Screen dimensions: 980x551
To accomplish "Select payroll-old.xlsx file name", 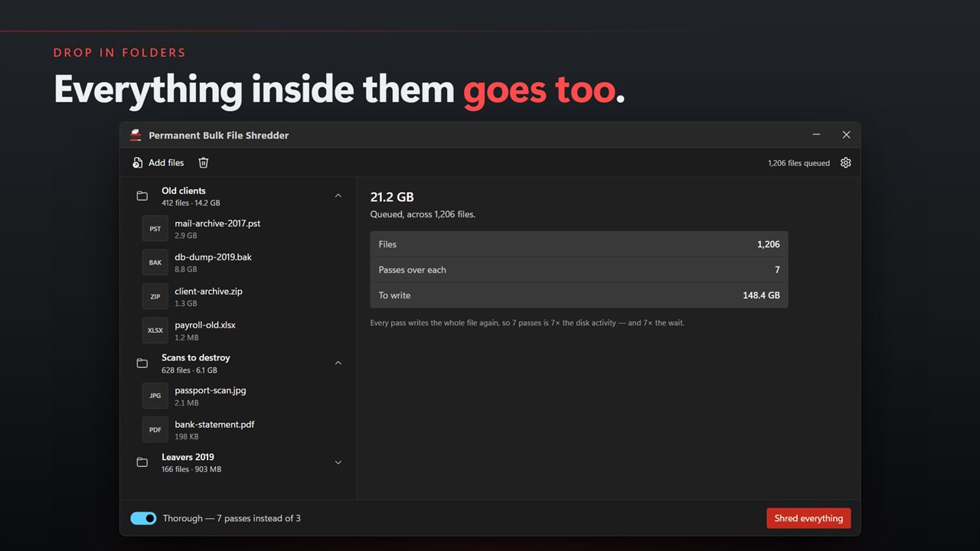I will [205, 324].
